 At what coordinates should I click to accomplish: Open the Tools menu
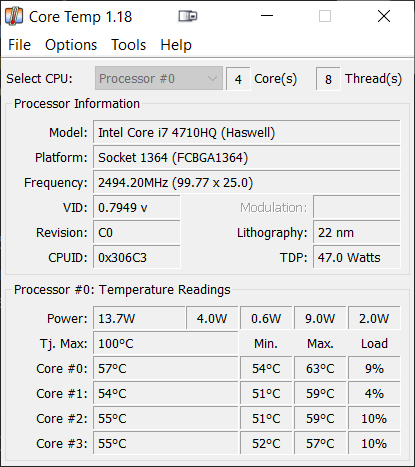coord(129,45)
